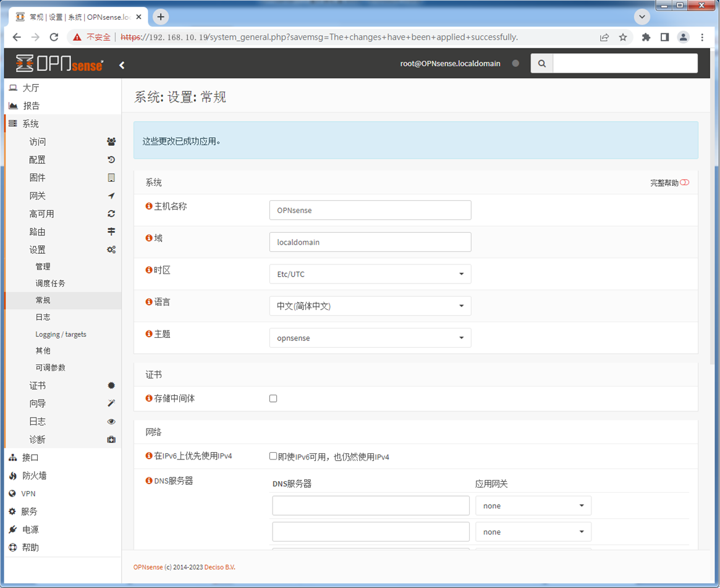Open the first DNS gateway none dropdown
Image resolution: width=720 pixels, height=588 pixels.
[x=533, y=506]
